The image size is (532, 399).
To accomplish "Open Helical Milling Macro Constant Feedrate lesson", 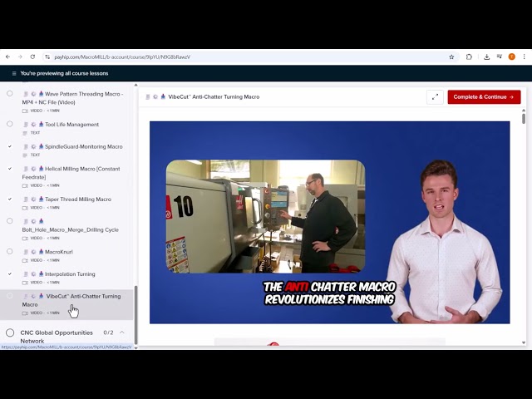I will [x=71, y=173].
